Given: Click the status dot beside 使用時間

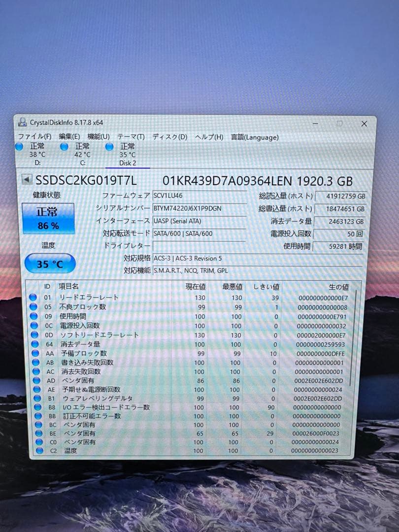Looking at the screenshot, I should [x=33, y=316].
